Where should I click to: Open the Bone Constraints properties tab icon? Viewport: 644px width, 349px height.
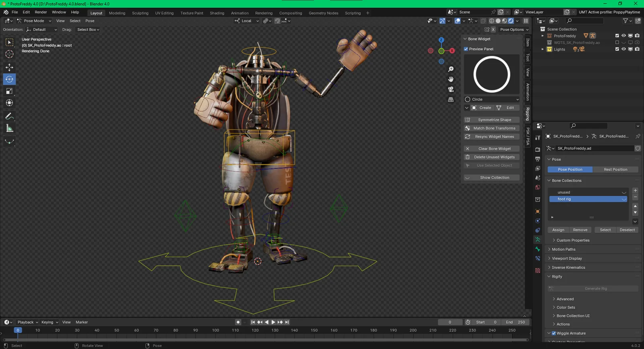click(x=538, y=258)
